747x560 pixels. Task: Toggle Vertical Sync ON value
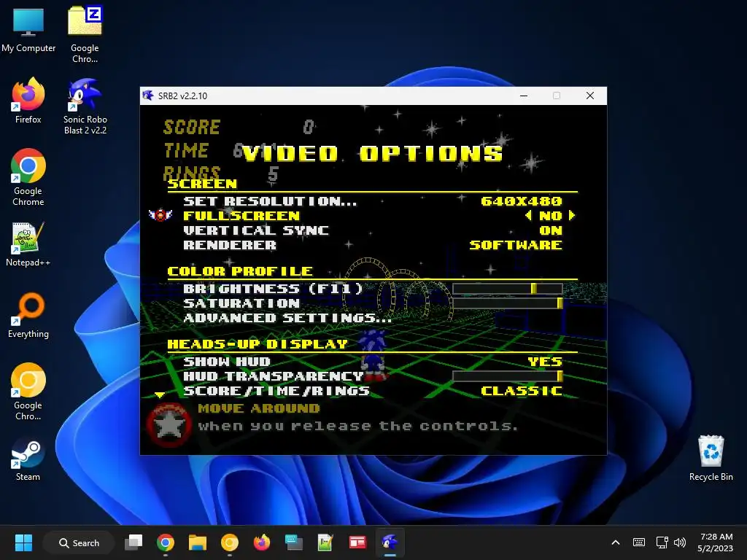[551, 230]
